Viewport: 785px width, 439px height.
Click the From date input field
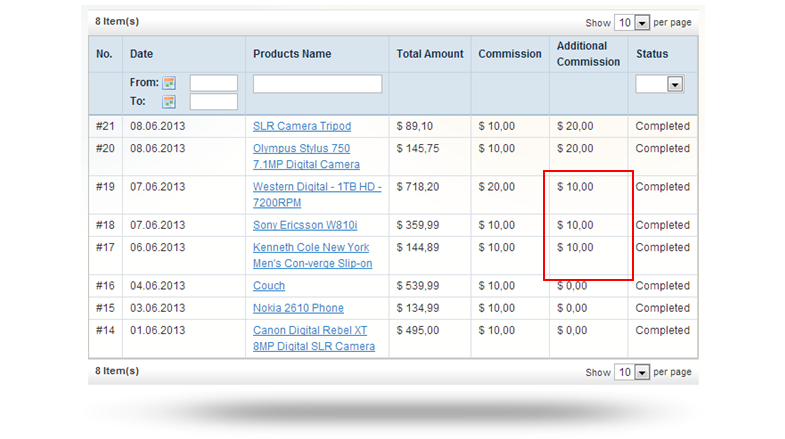pyautogui.click(x=213, y=83)
